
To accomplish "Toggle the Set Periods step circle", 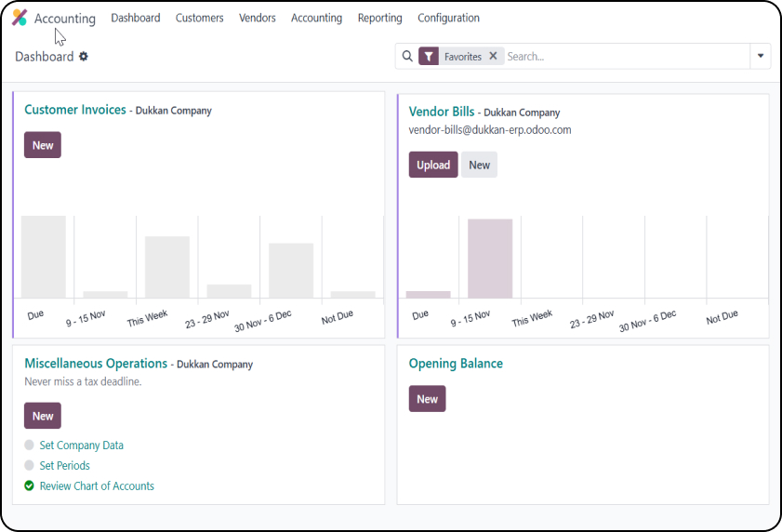I will 30,466.
